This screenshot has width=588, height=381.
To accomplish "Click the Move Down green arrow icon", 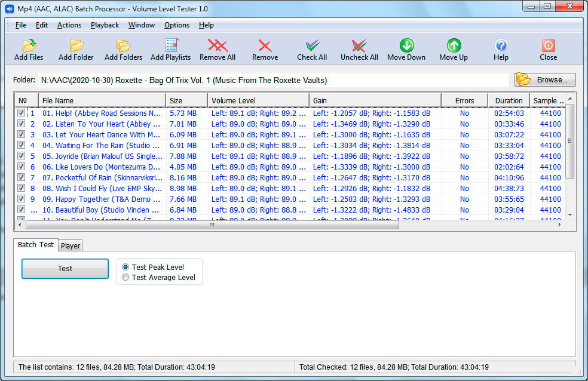I will coord(406,45).
